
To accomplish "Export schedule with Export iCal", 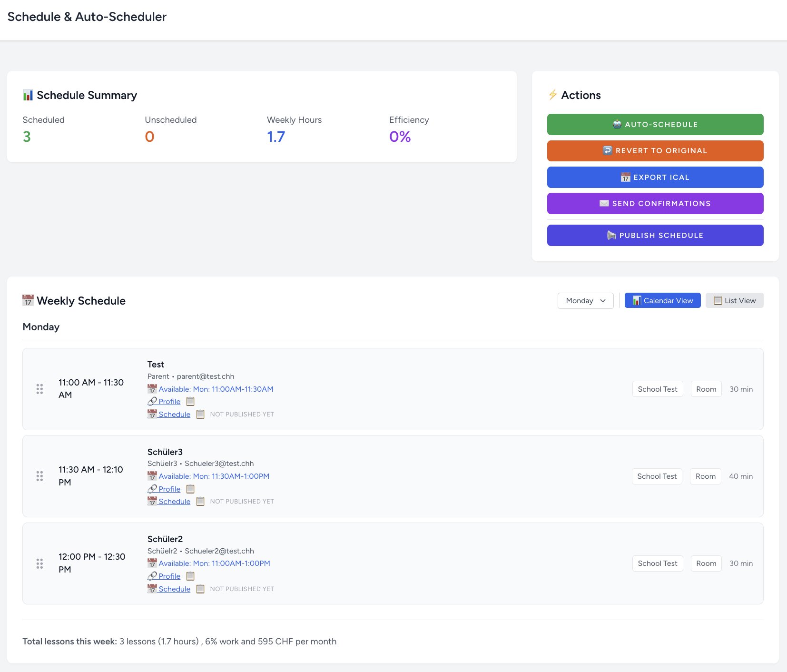I will (655, 178).
